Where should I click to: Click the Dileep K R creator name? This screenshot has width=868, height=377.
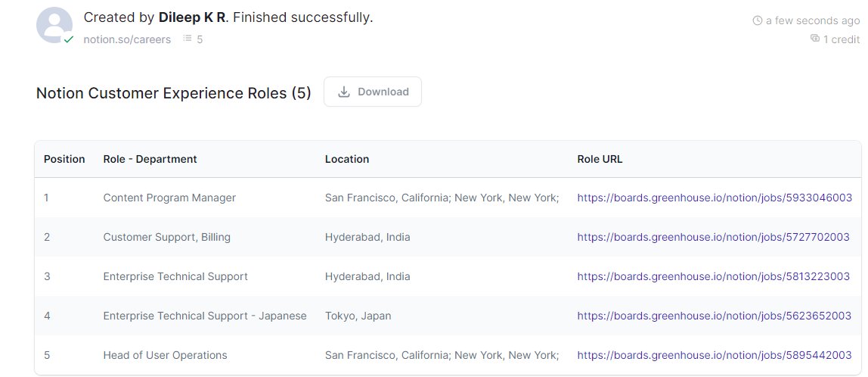(x=192, y=17)
